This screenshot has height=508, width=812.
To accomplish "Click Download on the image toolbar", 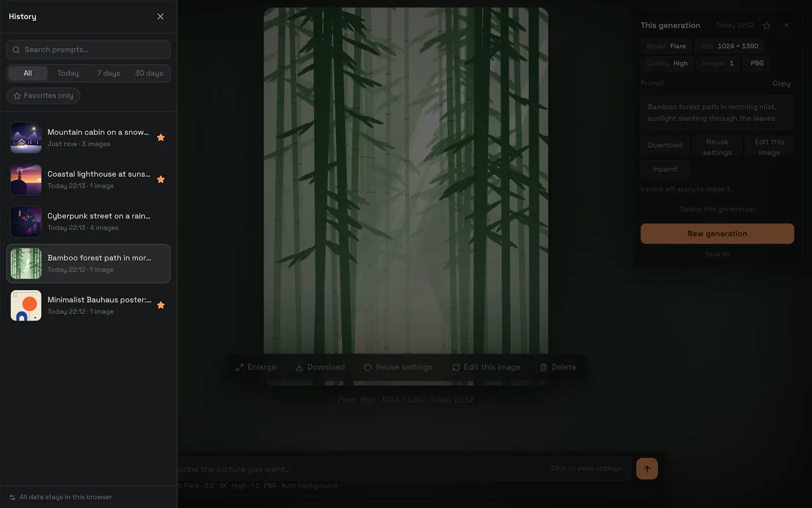I will click(x=320, y=367).
